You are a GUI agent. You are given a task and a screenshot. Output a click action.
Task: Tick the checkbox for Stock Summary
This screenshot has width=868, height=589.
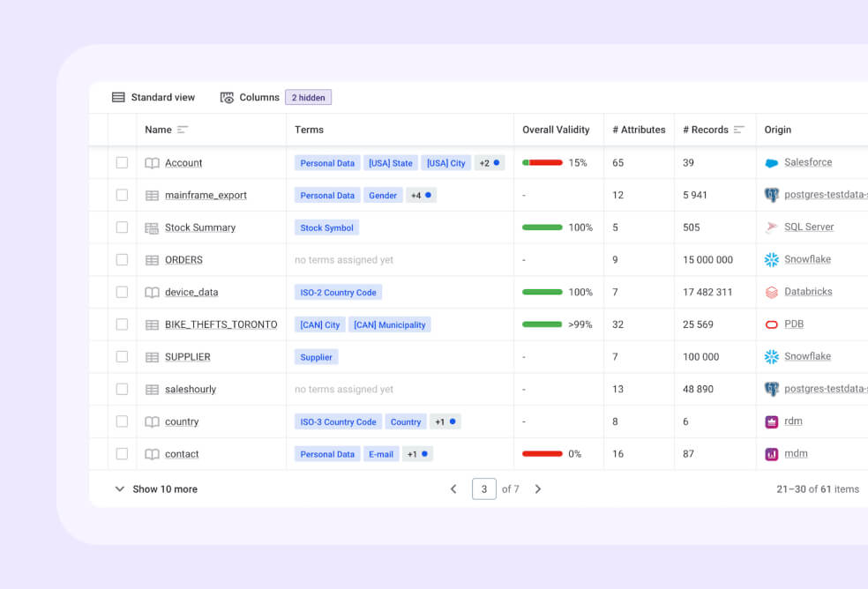(x=122, y=227)
